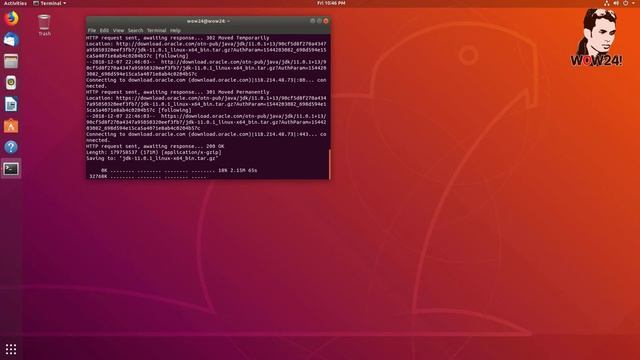The width and height of the screenshot is (640, 360).
Task: Click the Terminal icon in dock
Action: (x=11, y=169)
